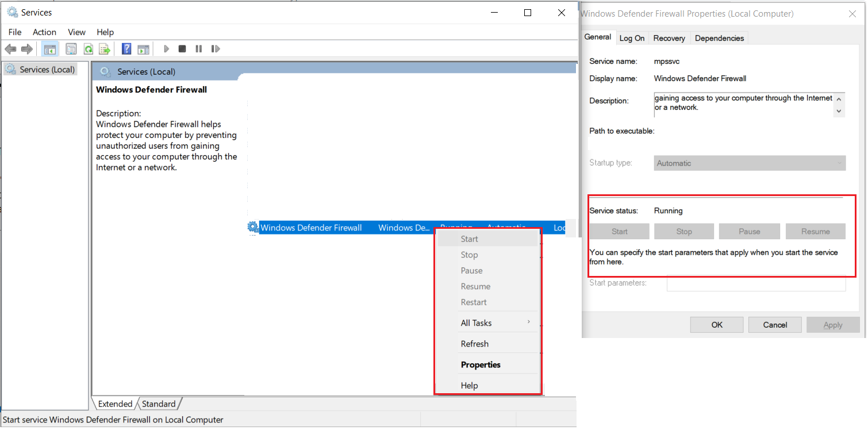Click inside the Description text box
Image resolution: width=868 pixels, height=430 pixels.
coord(743,105)
